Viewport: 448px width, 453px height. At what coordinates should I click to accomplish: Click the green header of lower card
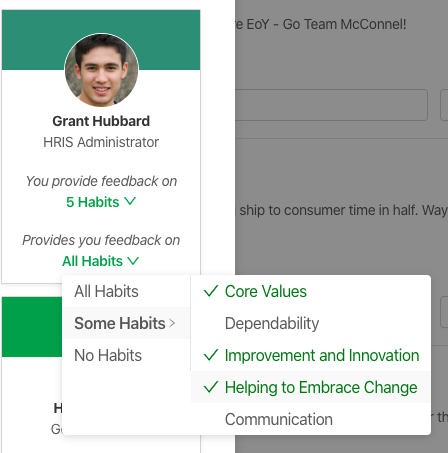[x=32, y=327]
